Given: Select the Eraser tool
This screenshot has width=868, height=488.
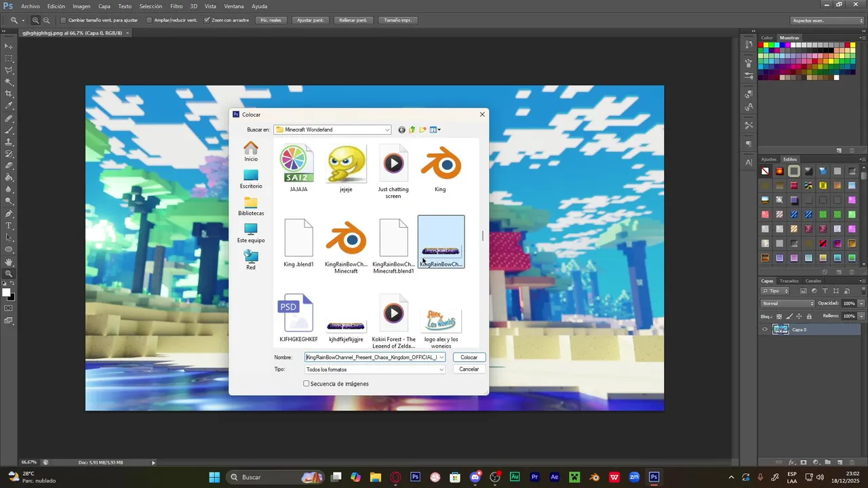Looking at the screenshot, I should (x=9, y=165).
